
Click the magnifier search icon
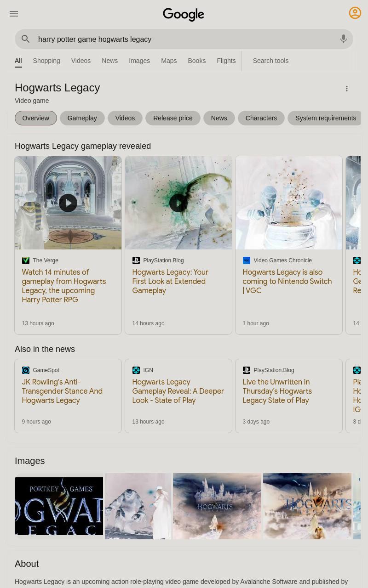pyautogui.click(x=26, y=39)
